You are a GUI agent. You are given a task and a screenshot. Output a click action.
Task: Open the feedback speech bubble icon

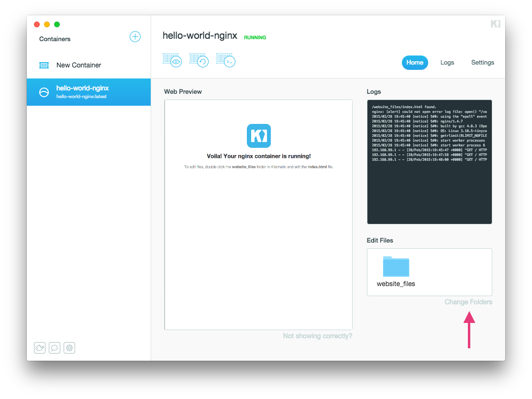pyautogui.click(x=55, y=348)
